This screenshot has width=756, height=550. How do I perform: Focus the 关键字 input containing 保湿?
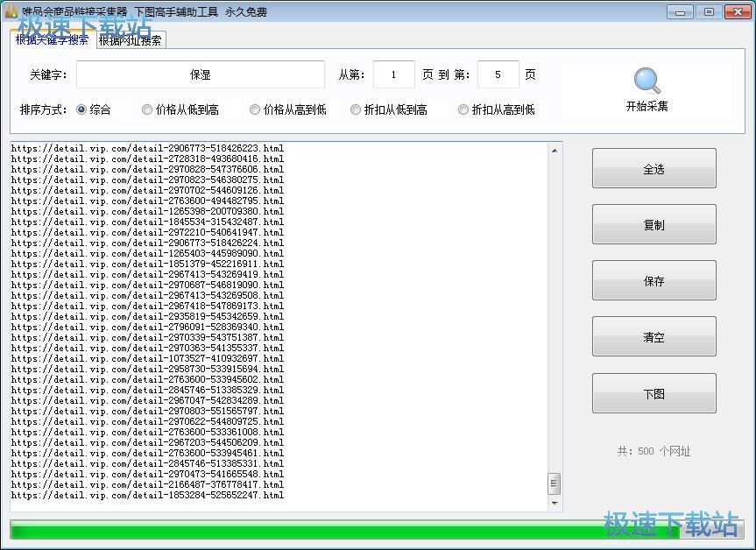click(x=200, y=74)
